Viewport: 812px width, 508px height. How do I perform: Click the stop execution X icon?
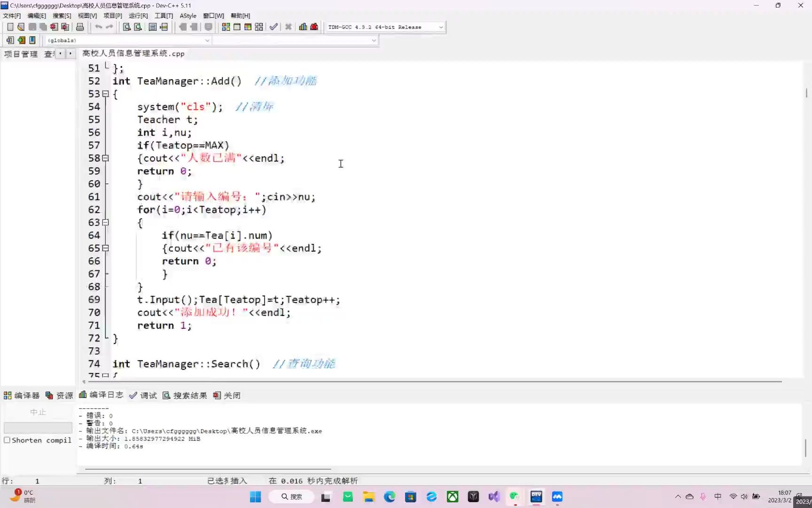(x=289, y=27)
